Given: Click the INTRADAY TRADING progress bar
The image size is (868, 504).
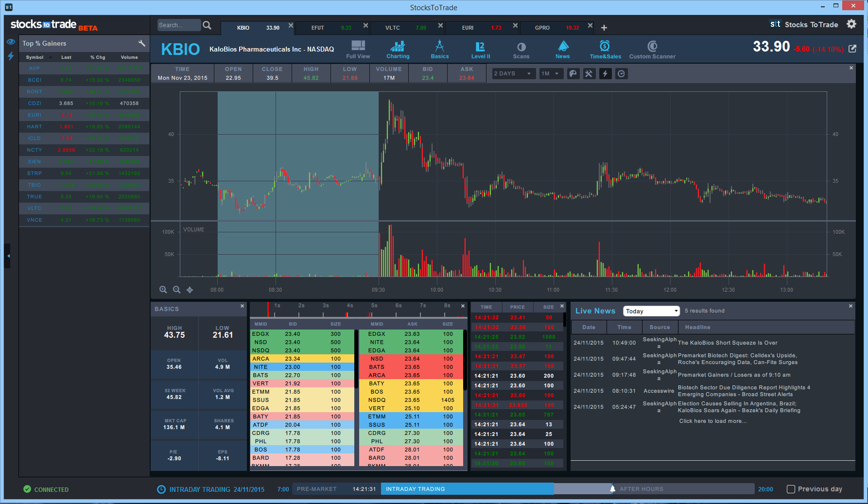Looking at the screenshot, I should pos(467,489).
